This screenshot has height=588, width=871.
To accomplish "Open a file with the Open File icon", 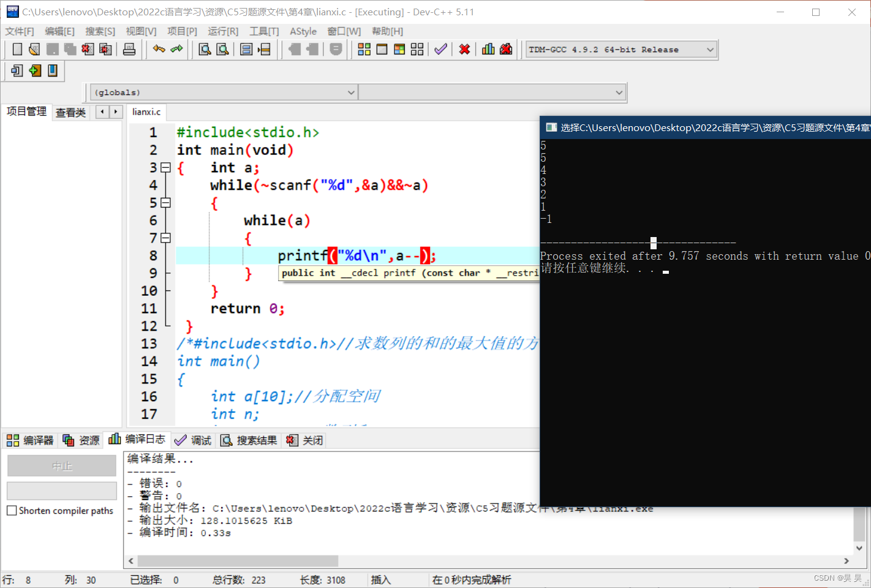I will click(34, 49).
